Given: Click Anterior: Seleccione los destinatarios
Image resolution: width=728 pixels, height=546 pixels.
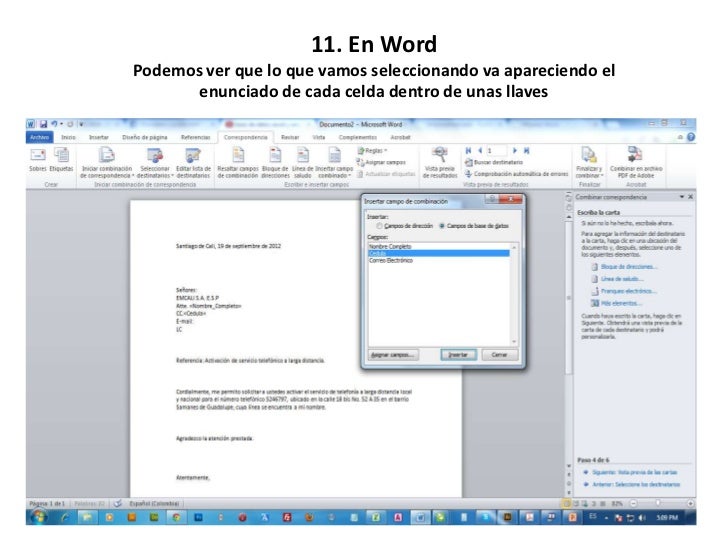Looking at the screenshot, I should [x=636, y=484].
